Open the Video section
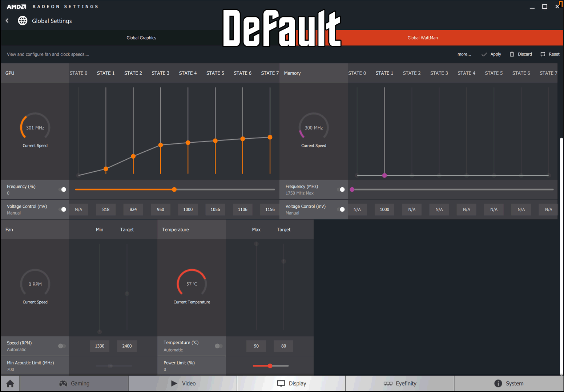 click(x=183, y=383)
